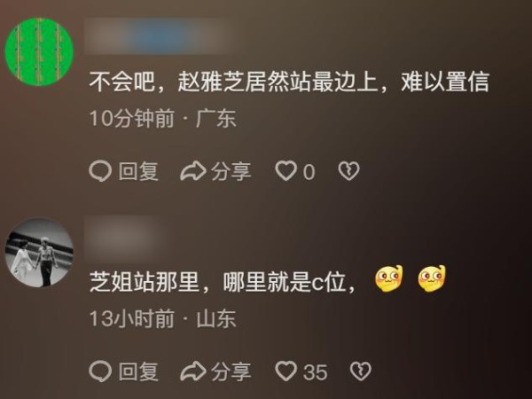Dislike the Guangdong comment with broken heart

pyautogui.click(x=348, y=171)
